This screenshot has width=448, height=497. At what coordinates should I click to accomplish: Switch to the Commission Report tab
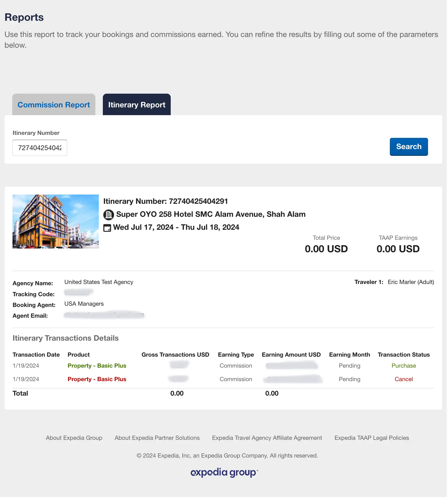coord(54,105)
